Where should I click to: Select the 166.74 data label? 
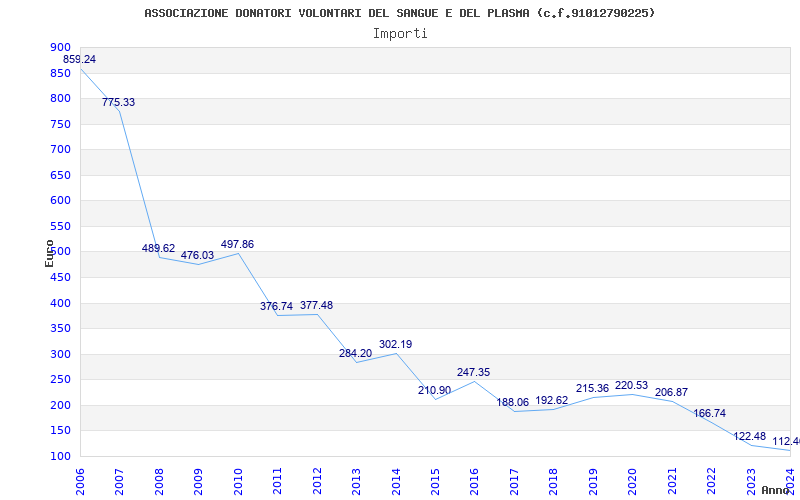pos(709,413)
